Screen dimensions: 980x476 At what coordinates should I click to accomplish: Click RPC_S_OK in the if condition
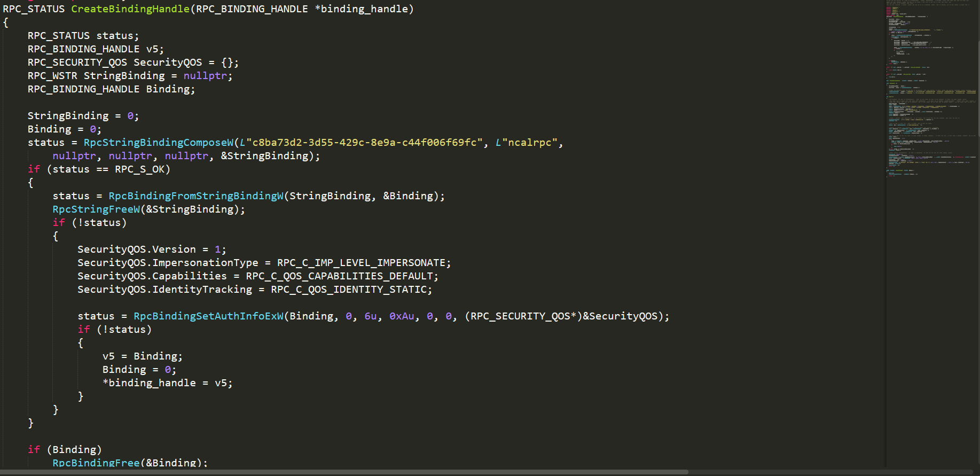pyautogui.click(x=139, y=169)
